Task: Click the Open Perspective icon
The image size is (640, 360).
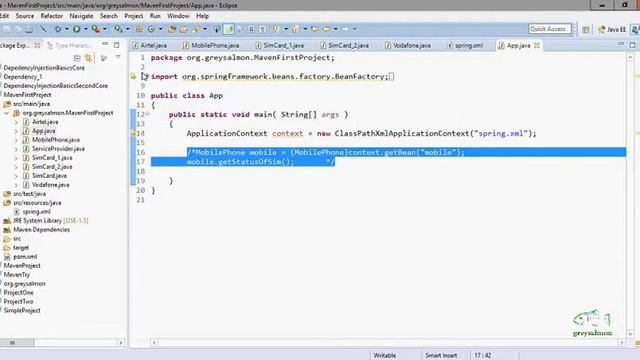Action: [586, 29]
